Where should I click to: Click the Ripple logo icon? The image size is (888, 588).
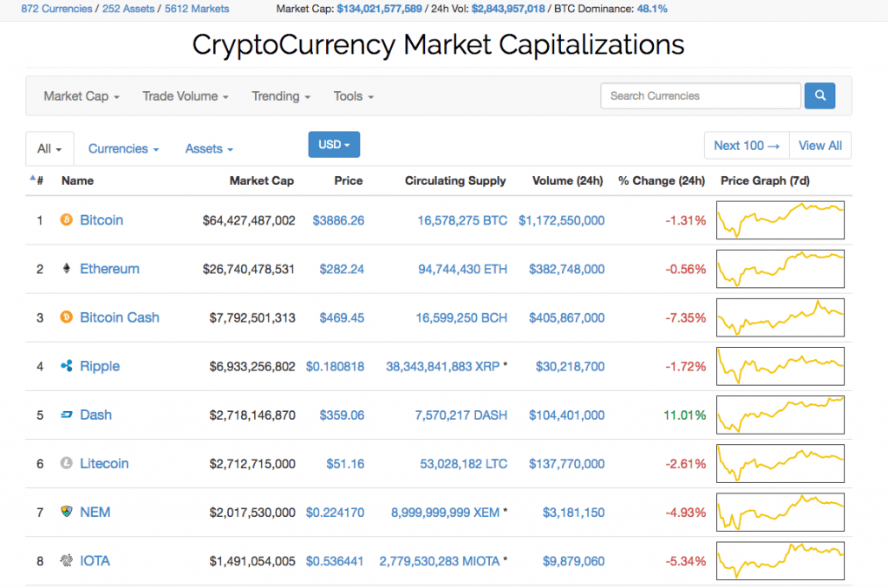point(66,366)
